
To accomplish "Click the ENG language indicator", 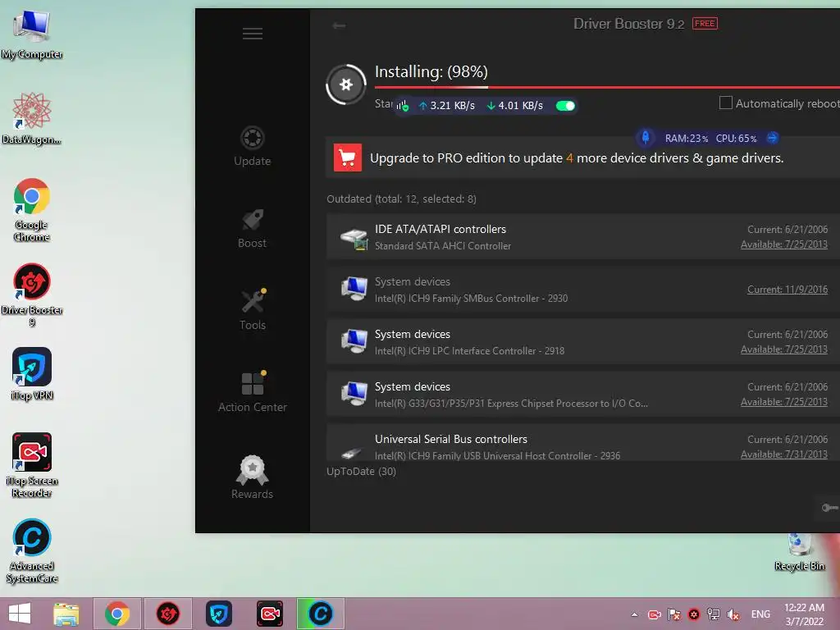I will 760,614.
